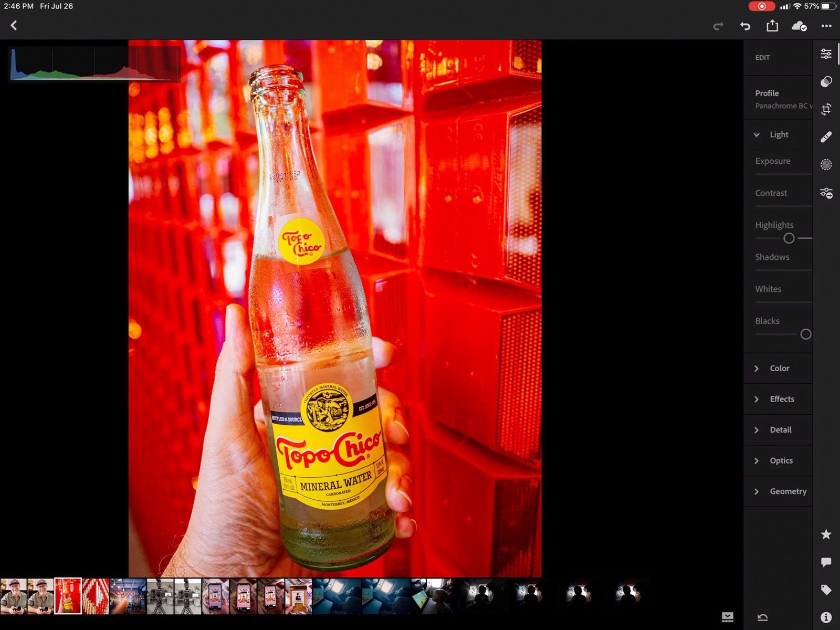Tap the Share export icon
The height and width of the screenshot is (630, 840).
coord(772,26)
